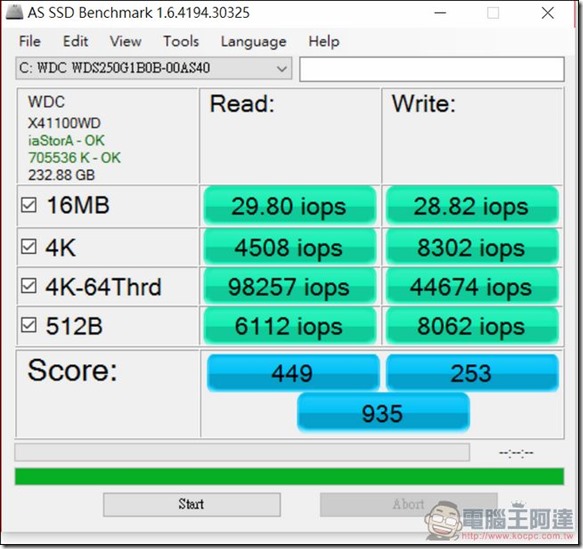Image resolution: width=583 pixels, height=549 pixels.
Task: Open the Help menu
Action: (x=324, y=41)
